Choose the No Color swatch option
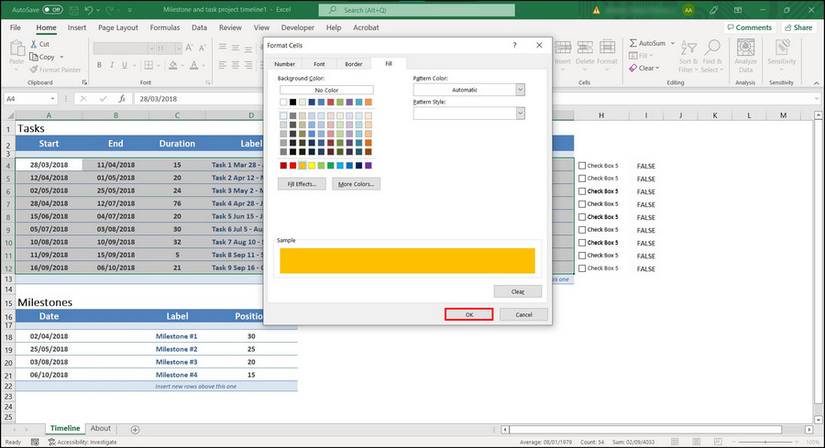825x448 pixels. pos(326,90)
